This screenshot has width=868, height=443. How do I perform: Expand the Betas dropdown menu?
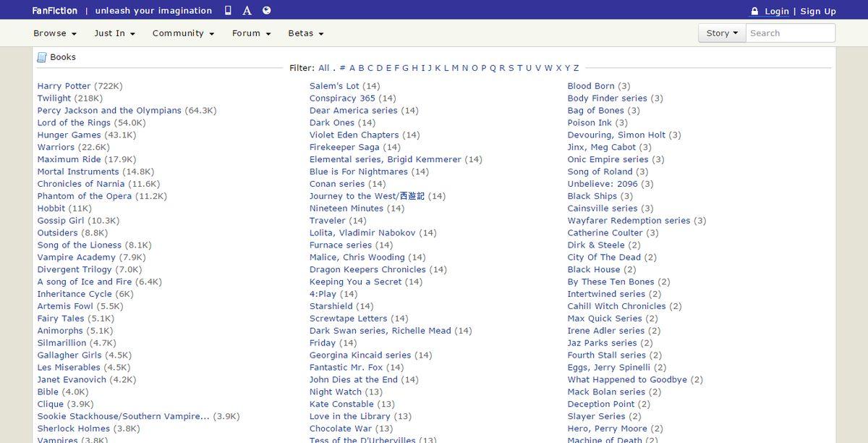306,33
